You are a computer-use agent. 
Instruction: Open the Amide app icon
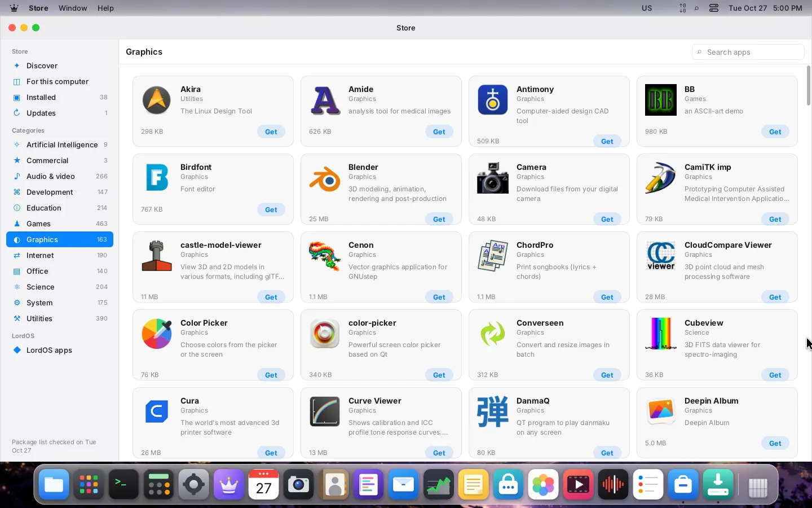[x=325, y=100]
